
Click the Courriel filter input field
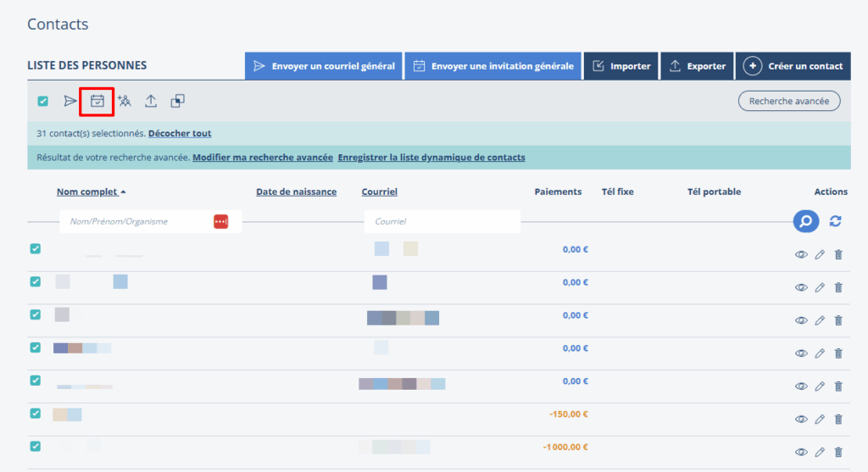click(442, 221)
